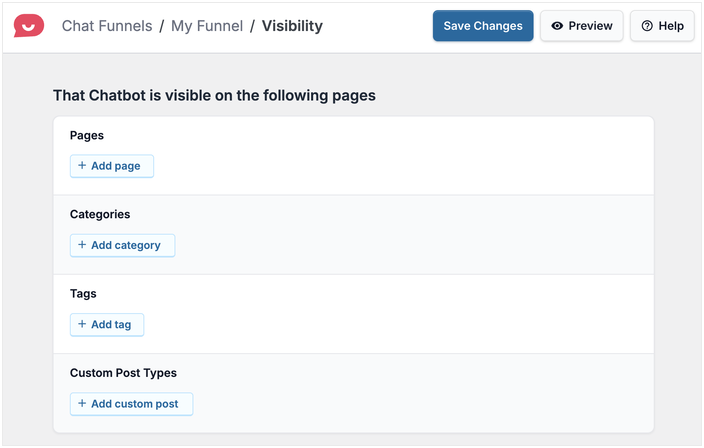Open the chatbot Preview
The height and width of the screenshot is (448, 704).
(x=582, y=26)
